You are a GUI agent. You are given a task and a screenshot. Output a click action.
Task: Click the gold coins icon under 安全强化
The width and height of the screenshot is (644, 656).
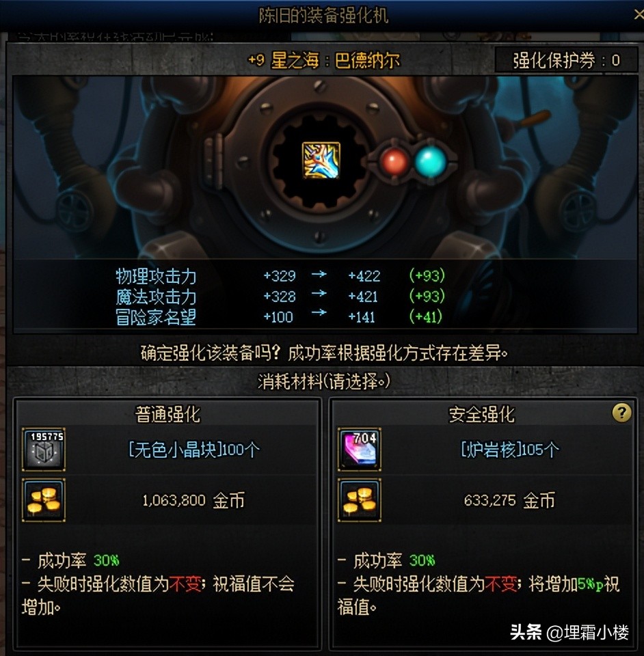coord(360,500)
